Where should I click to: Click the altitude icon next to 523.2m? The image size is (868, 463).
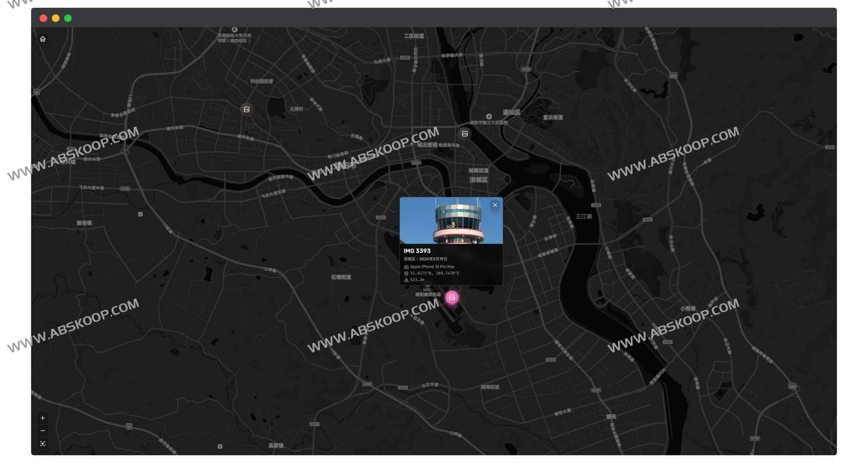[406, 280]
